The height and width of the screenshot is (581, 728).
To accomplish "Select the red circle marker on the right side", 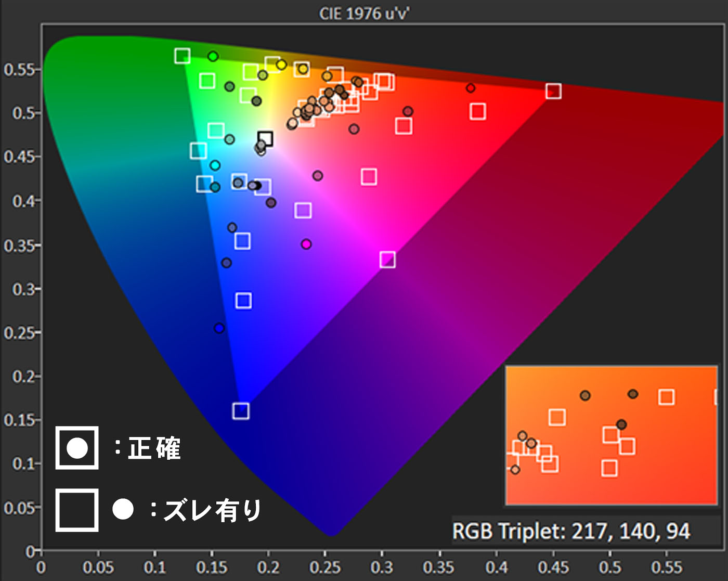I will click(471, 87).
